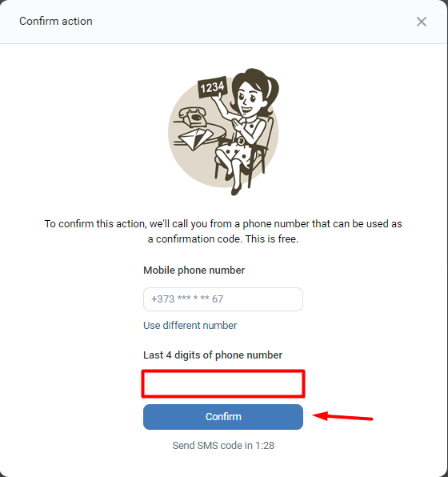448x477 pixels.
Task: Click the woman's face in the illustration
Action: tap(248, 99)
